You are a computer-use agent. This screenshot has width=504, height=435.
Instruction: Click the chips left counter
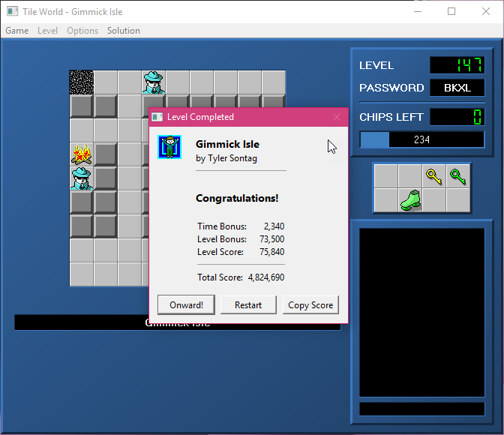(457, 117)
